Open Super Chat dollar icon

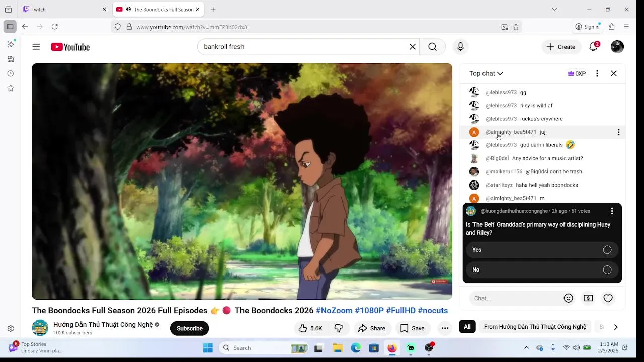coord(588,298)
